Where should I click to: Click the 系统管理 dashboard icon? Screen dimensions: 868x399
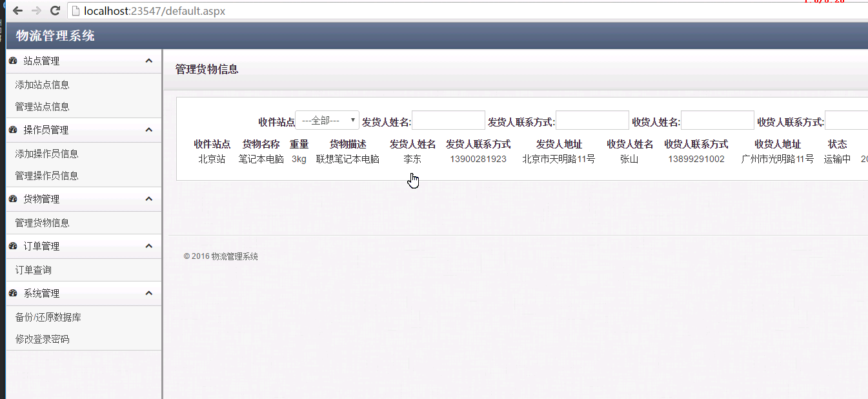13,293
